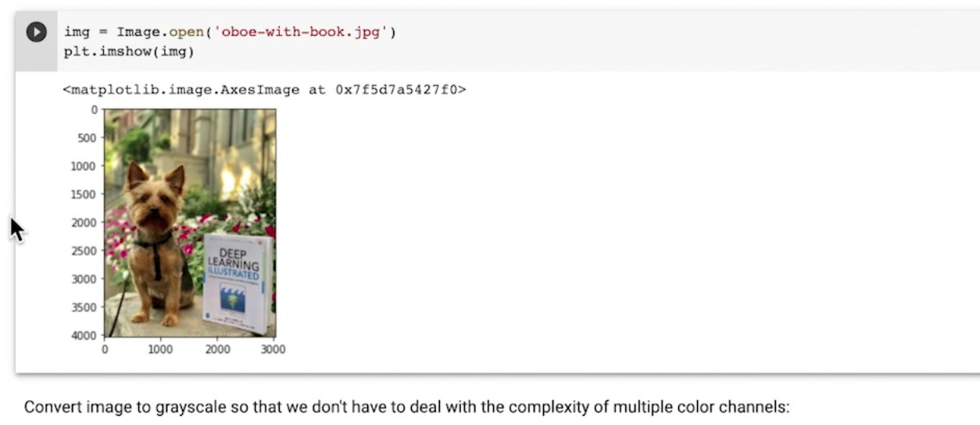Click the matplotlib AxesImage output text
The width and height of the screenshot is (980, 425).
point(185,90)
